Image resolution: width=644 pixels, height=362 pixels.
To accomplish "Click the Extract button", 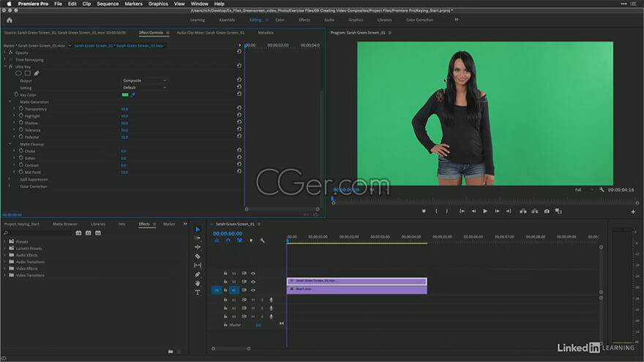I will point(535,211).
